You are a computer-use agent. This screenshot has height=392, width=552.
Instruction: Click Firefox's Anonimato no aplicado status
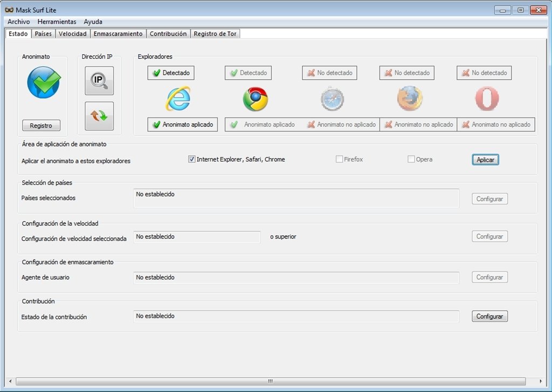(418, 124)
